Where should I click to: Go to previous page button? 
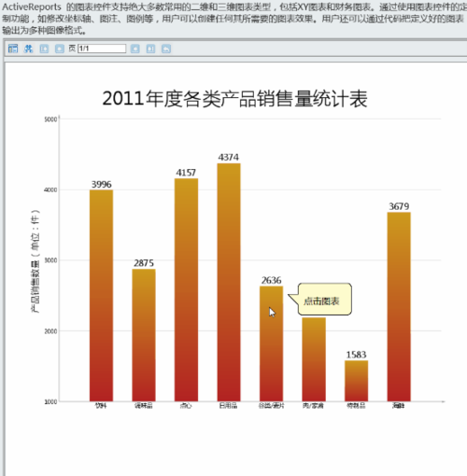(x=60, y=49)
